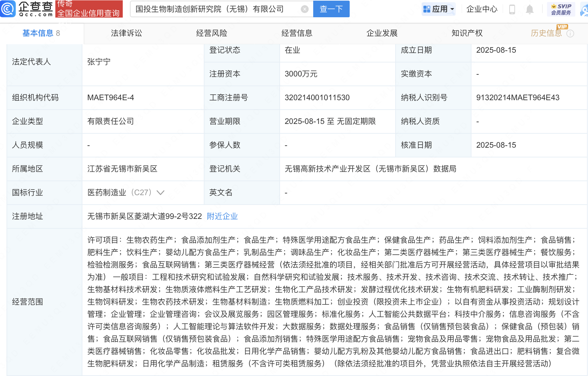Open the mobile phone app icon

(x=512, y=9)
